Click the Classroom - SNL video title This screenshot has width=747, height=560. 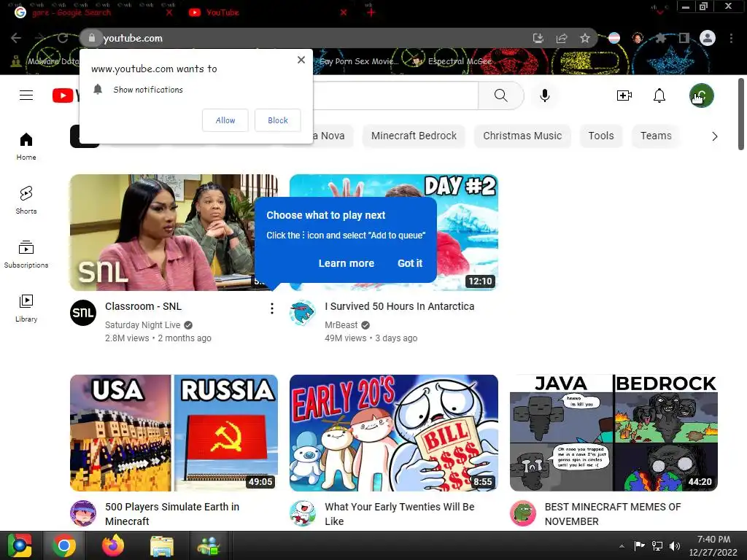[144, 307]
